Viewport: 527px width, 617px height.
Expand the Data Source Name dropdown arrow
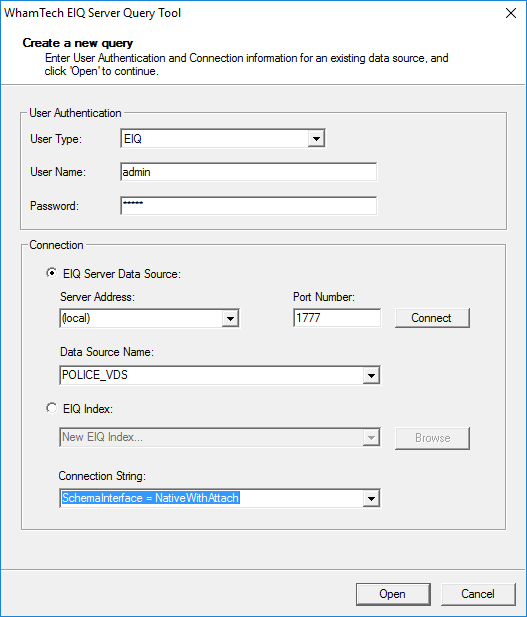[371, 375]
